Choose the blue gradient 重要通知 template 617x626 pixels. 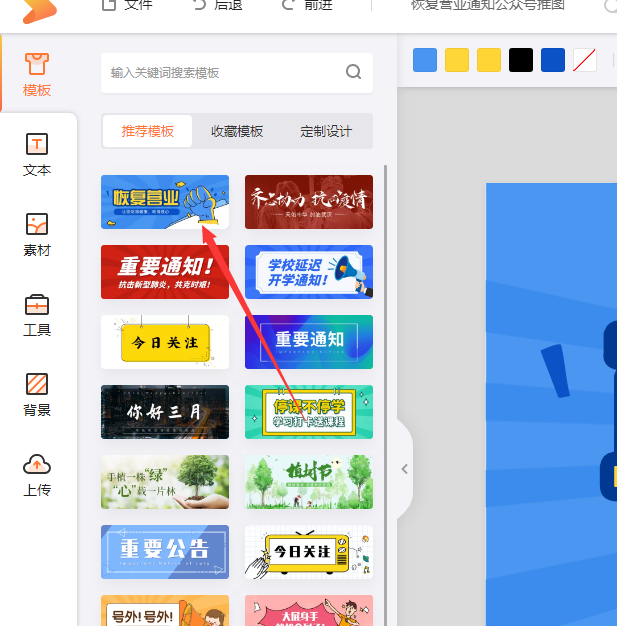(x=309, y=342)
